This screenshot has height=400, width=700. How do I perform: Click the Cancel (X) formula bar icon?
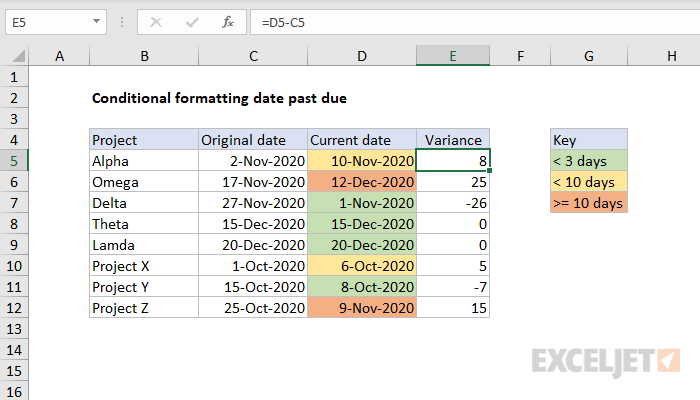[x=156, y=22]
